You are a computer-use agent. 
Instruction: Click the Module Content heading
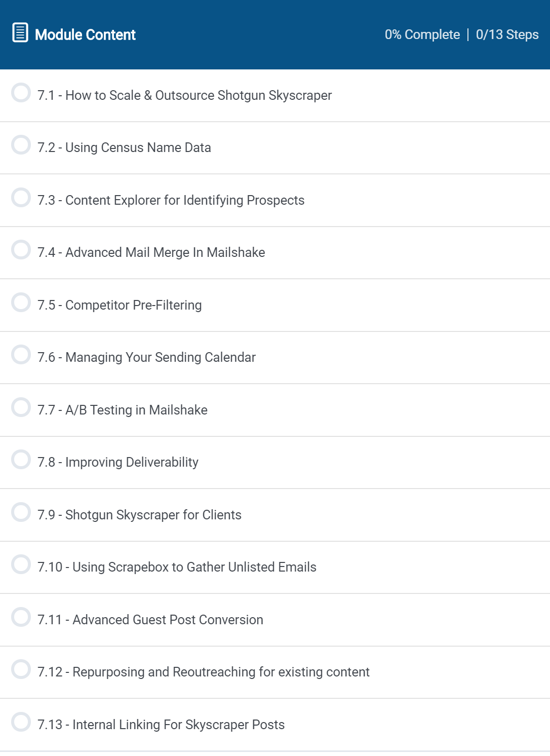point(85,35)
